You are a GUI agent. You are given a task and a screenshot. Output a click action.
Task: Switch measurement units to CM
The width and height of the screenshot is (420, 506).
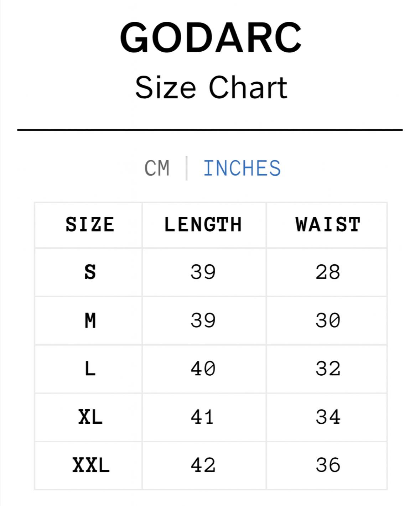coord(157,168)
